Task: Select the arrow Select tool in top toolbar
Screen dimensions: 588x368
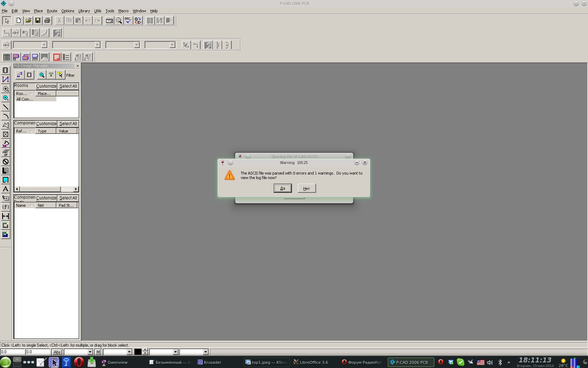Action: (x=7, y=21)
